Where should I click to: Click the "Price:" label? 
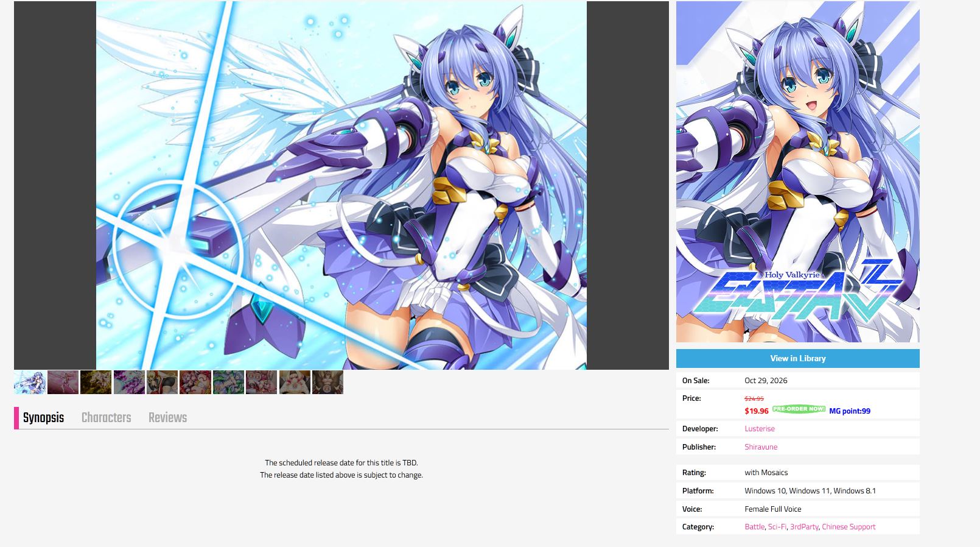coord(691,398)
